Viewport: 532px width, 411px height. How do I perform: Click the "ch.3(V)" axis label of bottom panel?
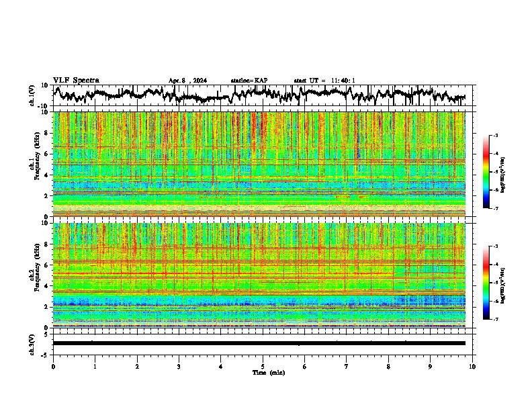click(x=32, y=345)
